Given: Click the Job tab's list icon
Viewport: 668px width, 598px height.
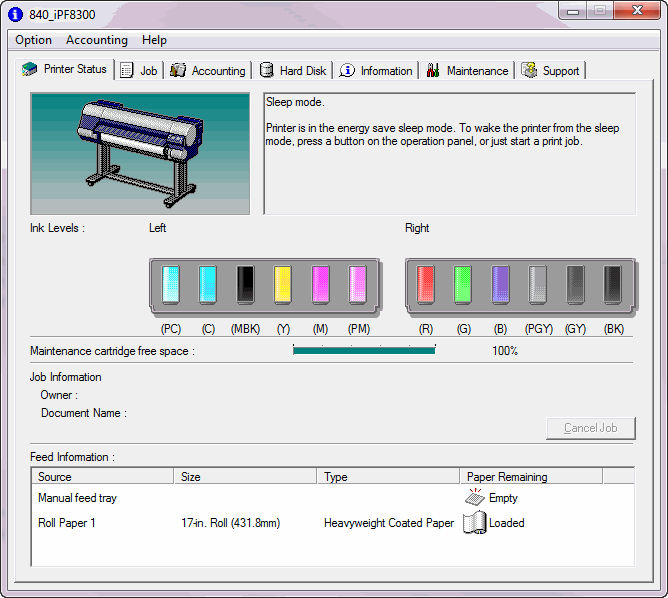Looking at the screenshot, I should pos(127,70).
